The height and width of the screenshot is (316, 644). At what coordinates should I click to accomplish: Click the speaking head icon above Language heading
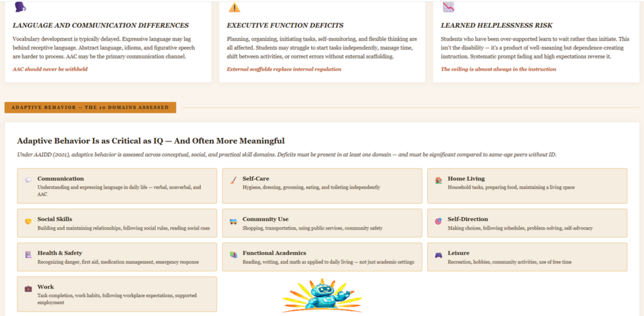20,6
